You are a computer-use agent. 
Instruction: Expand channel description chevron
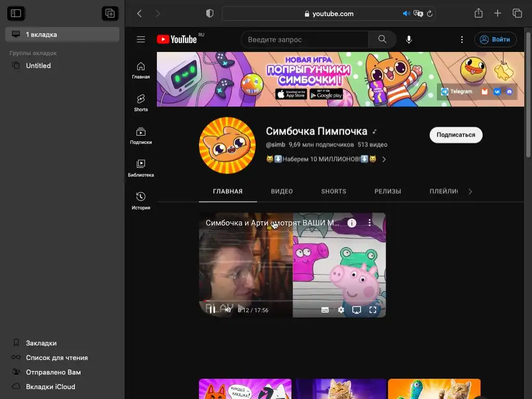pos(384,159)
